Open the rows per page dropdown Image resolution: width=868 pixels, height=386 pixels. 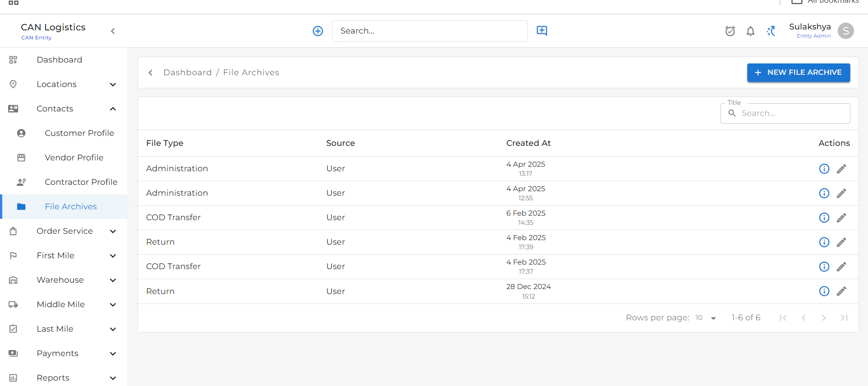pyautogui.click(x=706, y=318)
